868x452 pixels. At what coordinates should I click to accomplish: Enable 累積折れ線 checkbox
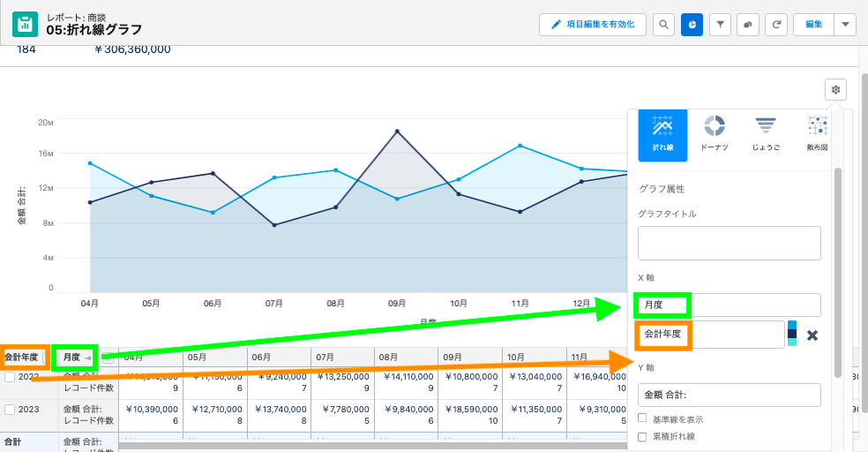pyautogui.click(x=642, y=437)
